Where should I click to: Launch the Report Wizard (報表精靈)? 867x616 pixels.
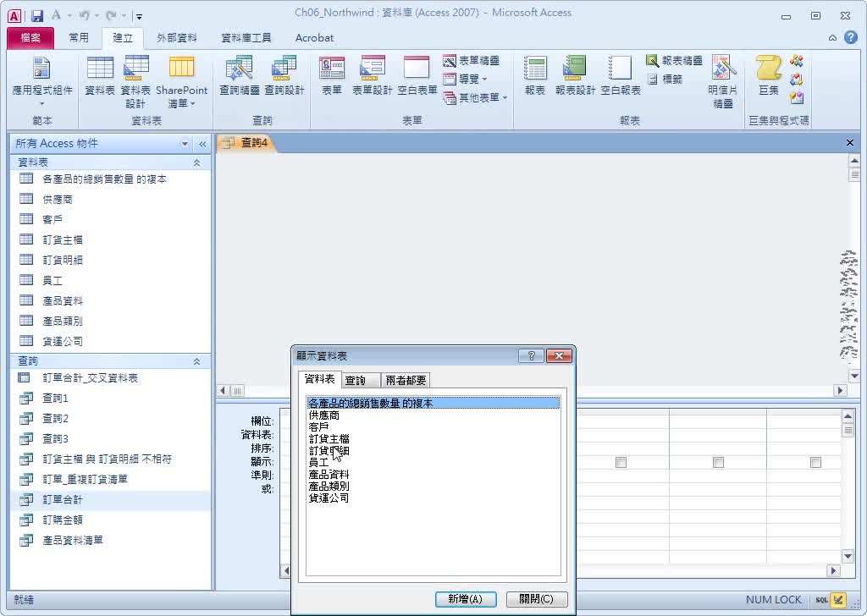pyautogui.click(x=674, y=61)
